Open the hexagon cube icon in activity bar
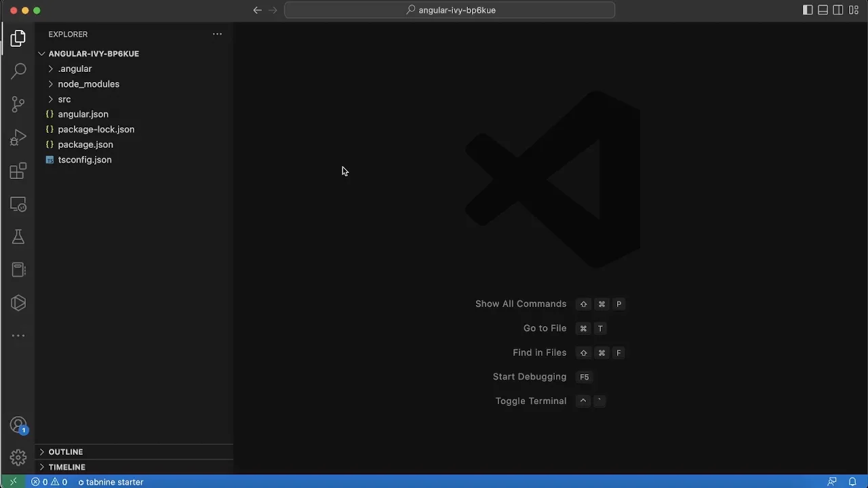Image resolution: width=868 pixels, height=488 pixels. 18,303
